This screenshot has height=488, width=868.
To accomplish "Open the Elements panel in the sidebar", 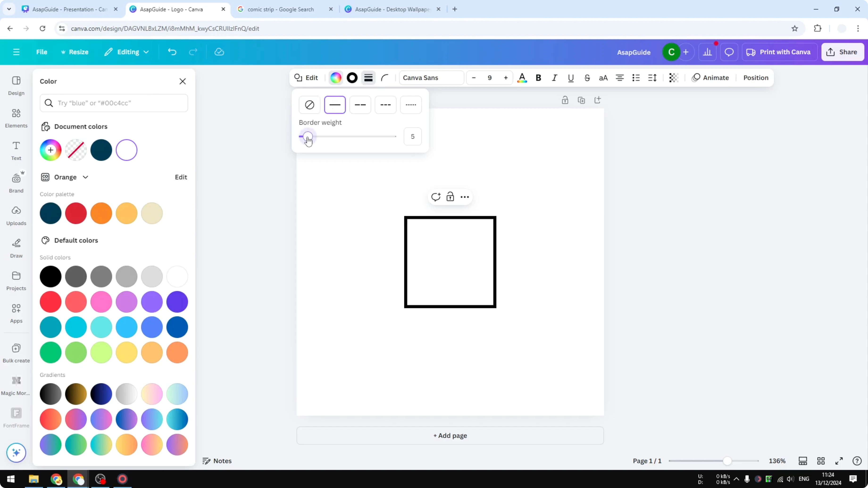I will [x=16, y=118].
